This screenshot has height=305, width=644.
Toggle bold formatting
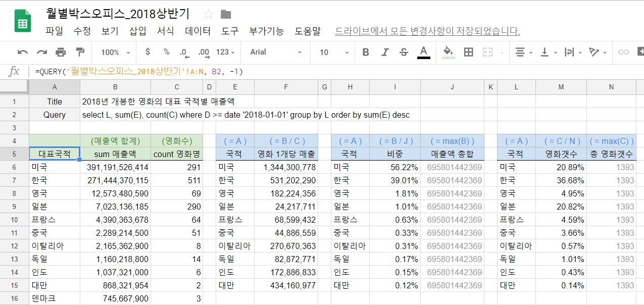coord(366,52)
